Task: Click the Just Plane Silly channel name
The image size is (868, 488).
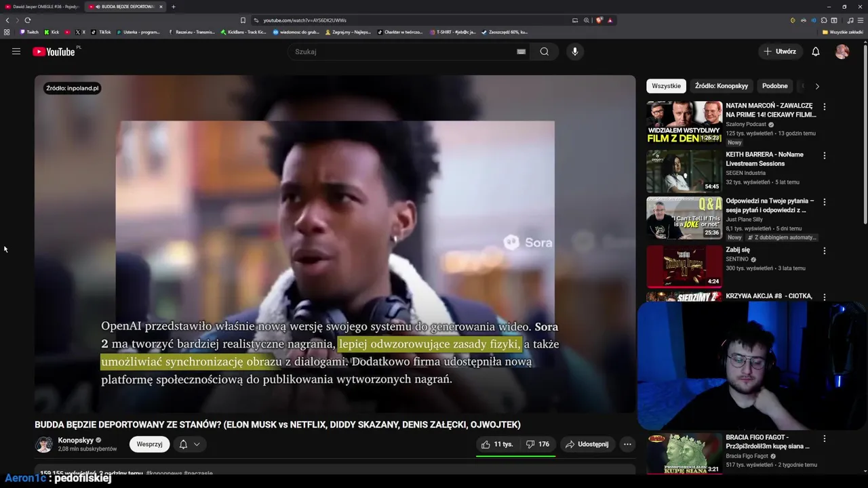Action: (x=744, y=220)
